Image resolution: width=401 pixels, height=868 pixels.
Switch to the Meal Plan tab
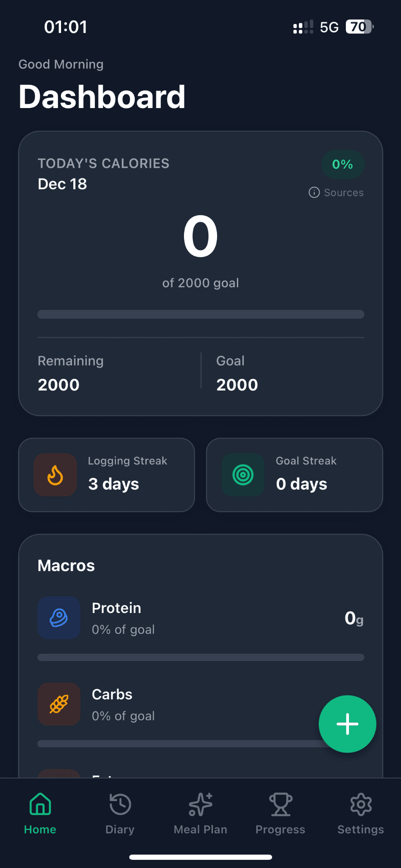(x=200, y=813)
